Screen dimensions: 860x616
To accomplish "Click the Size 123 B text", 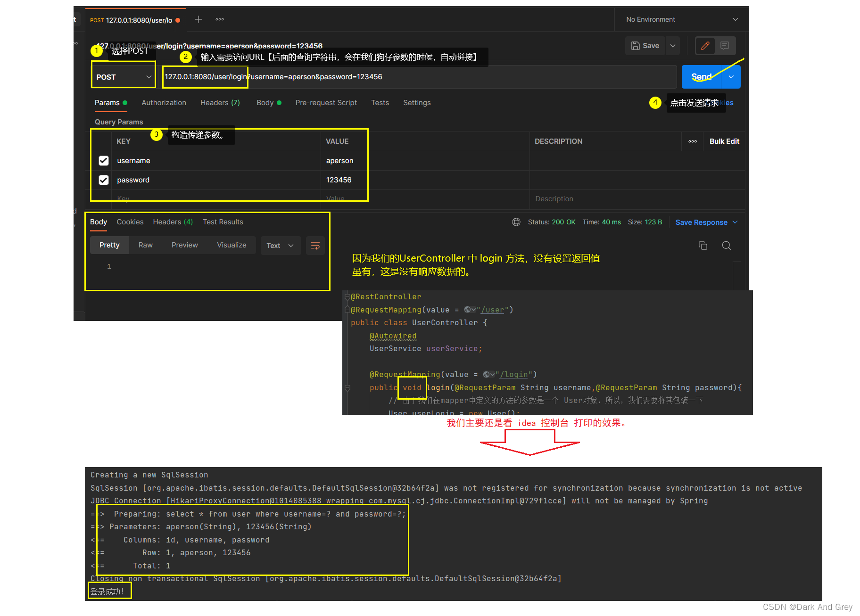I will (x=645, y=222).
